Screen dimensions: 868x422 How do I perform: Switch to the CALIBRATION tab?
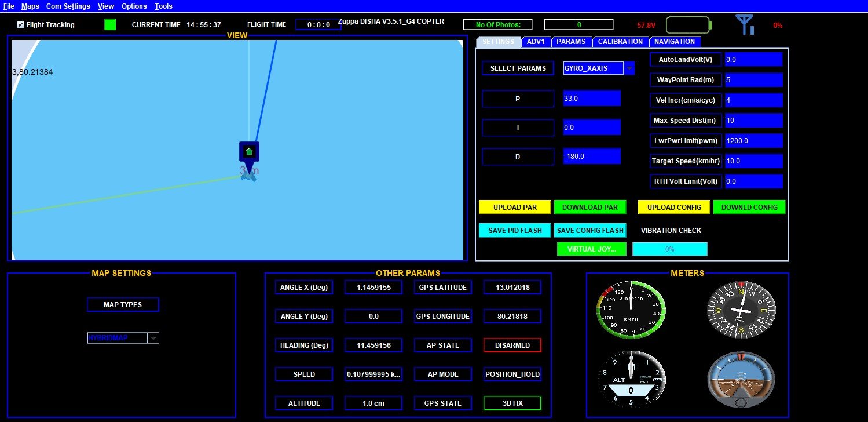tap(620, 42)
